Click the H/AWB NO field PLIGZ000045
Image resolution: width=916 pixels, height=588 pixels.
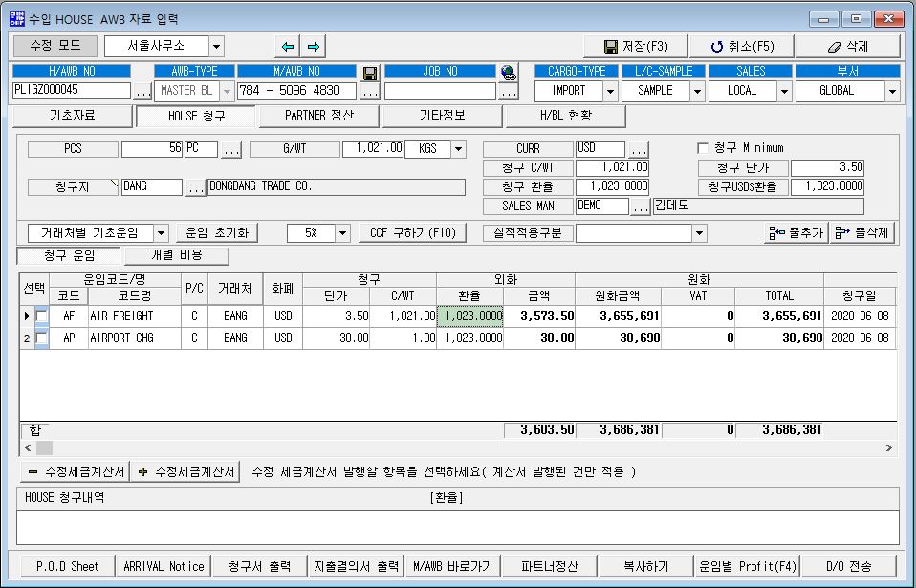[x=72, y=91]
